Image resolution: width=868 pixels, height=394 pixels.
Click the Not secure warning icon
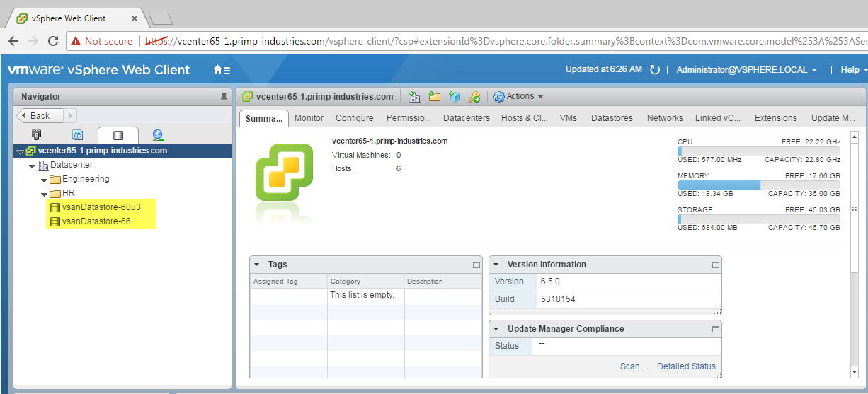[76, 41]
